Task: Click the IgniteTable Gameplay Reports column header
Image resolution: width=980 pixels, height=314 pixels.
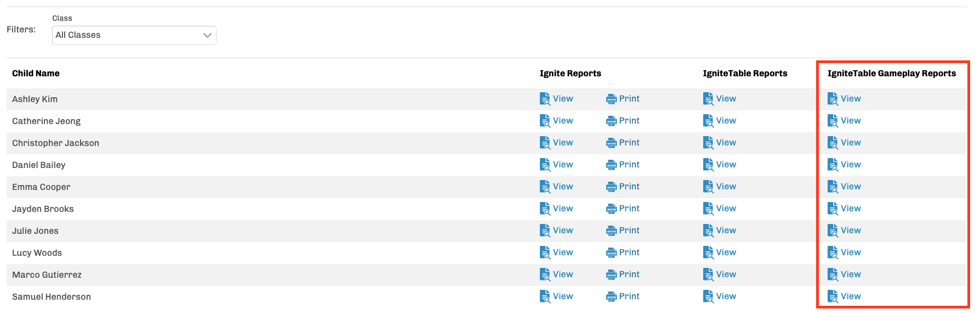Action: 891,74
